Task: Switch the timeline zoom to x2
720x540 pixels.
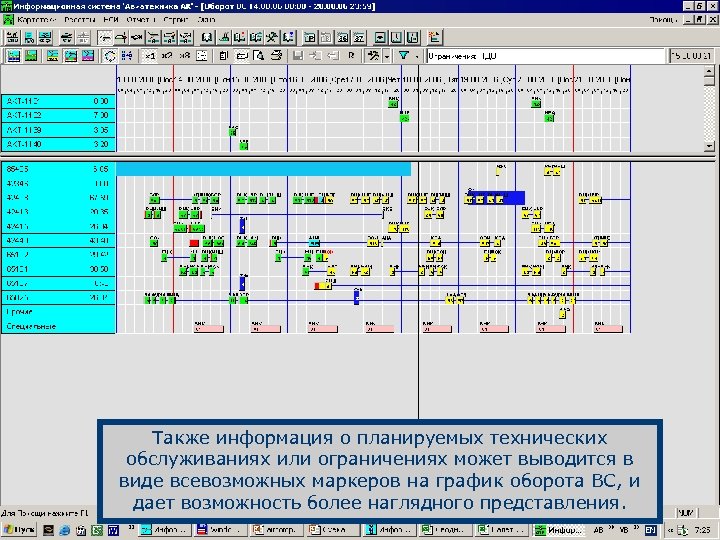Action: pos(167,56)
